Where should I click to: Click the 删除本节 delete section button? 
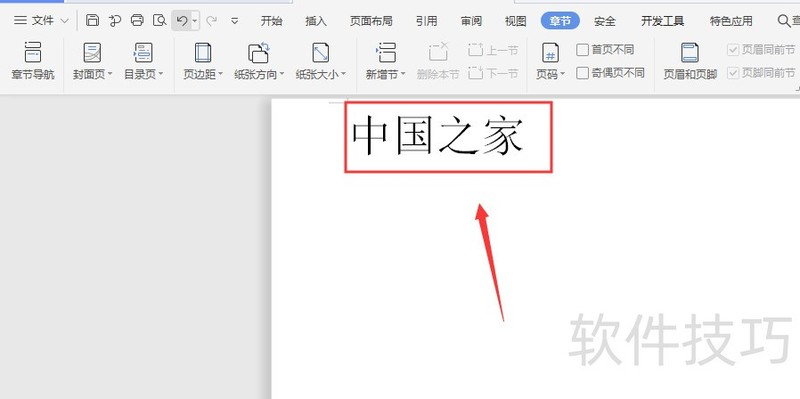(438, 61)
